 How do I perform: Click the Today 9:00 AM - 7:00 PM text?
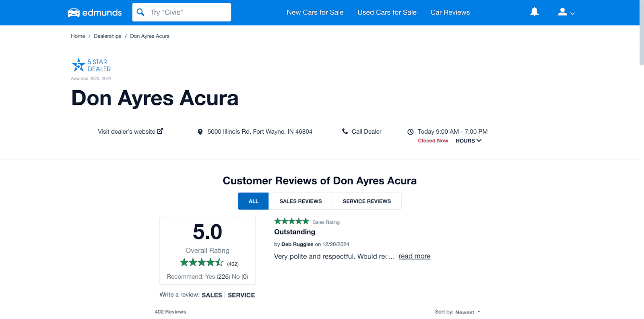(452, 132)
